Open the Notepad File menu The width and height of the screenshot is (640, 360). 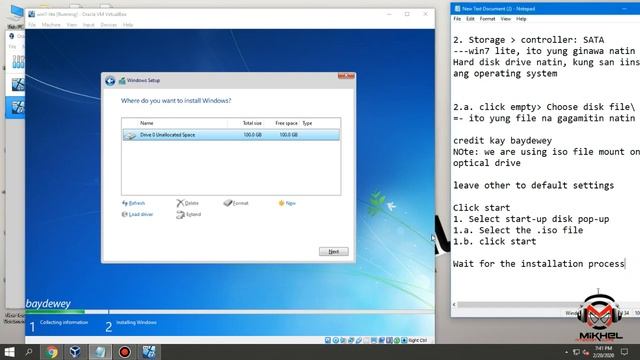point(457,19)
